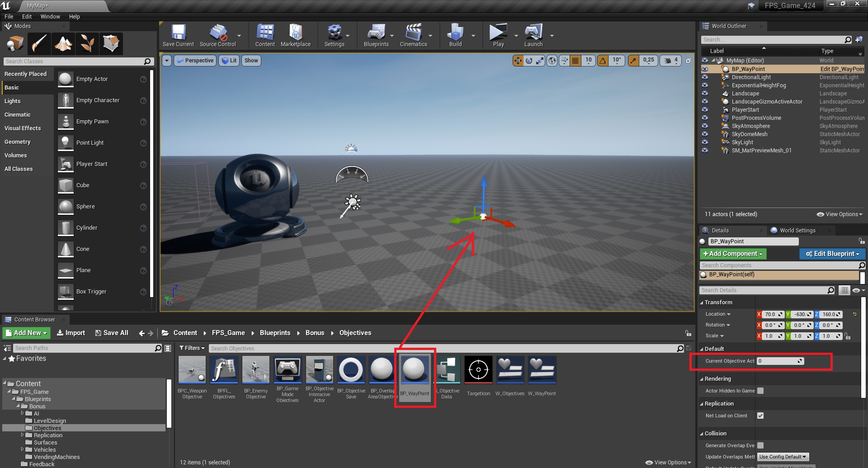Image resolution: width=868 pixels, height=468 pixels.
Task: Toggle visibility of the DirectionalLight actor
Action: pos(705,77)
